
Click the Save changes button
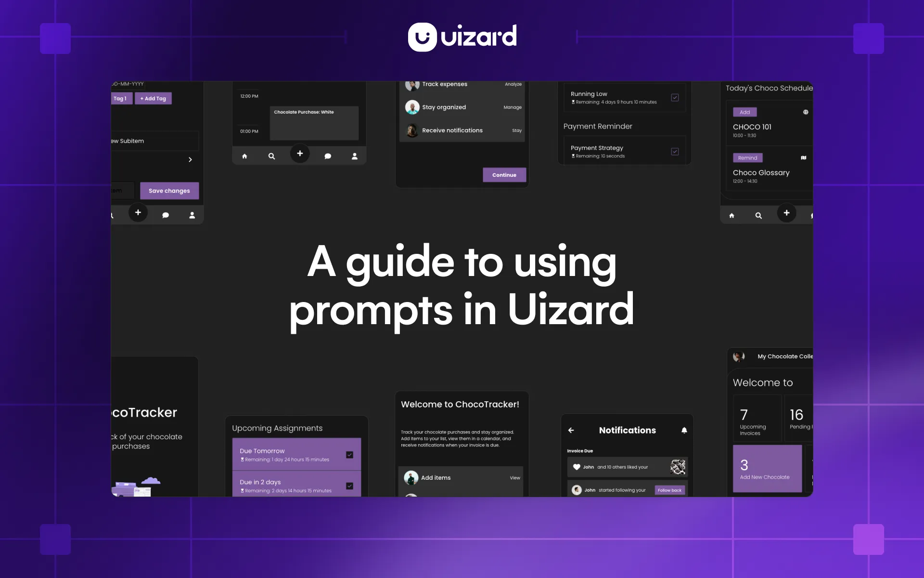click(x=169, y=190)
